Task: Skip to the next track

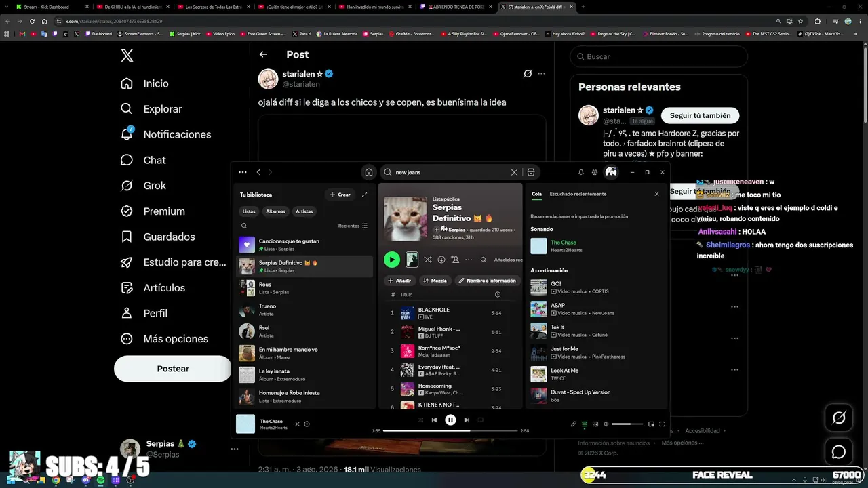Action: pyautogui.click(x=467, y=420)
